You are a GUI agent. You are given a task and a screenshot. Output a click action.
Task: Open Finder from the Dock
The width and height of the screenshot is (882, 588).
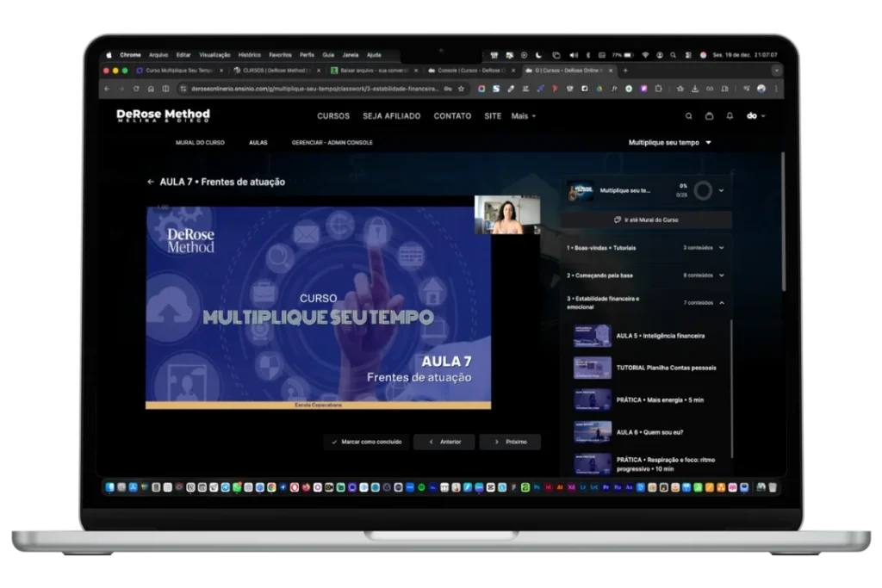pos(109,487)
